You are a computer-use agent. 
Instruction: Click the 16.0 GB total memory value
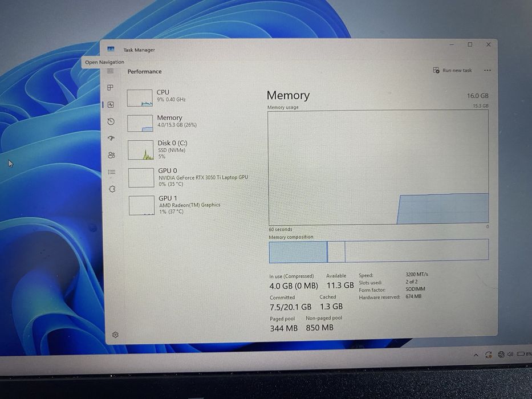coord(477,96)
